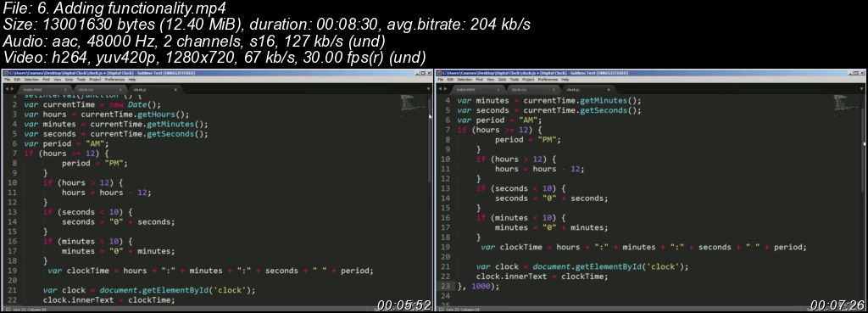Click the document.getElementById line in right editor
This screenshot has width=868, height=313.
coord(581,266)
